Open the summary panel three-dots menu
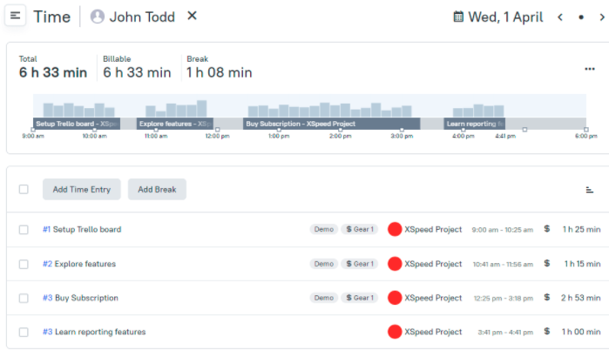 click(x=590, y=69)
